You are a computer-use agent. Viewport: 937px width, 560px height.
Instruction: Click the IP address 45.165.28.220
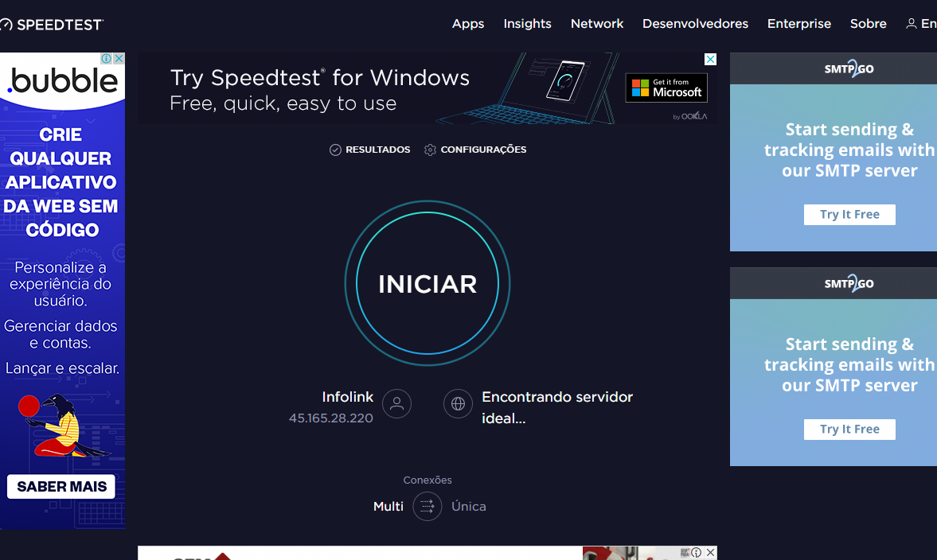pos(331,418)
